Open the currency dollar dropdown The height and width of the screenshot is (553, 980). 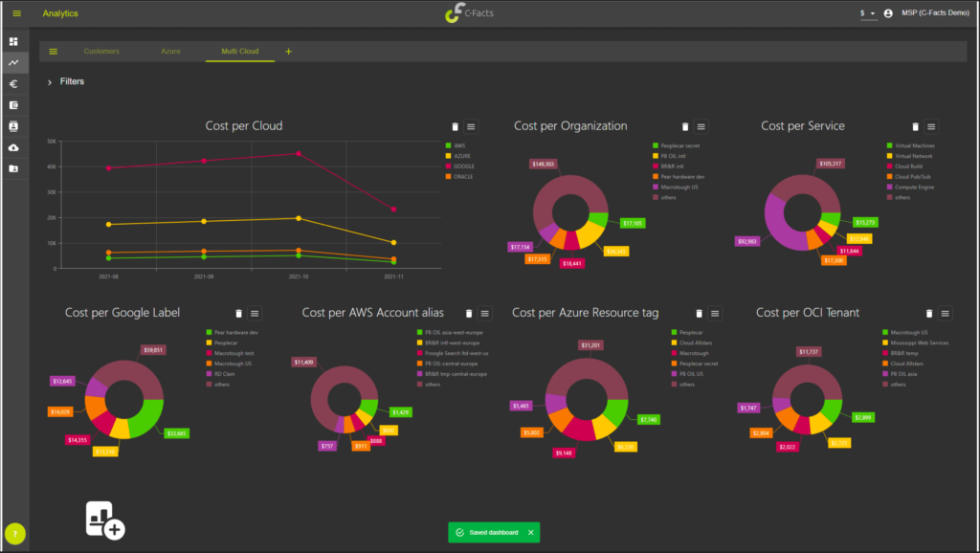coord(867,13)
